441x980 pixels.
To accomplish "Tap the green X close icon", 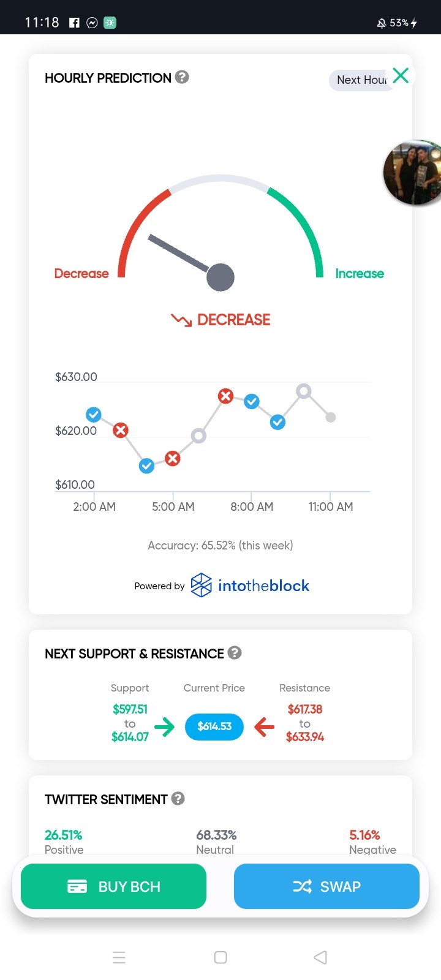I will 401,75.
